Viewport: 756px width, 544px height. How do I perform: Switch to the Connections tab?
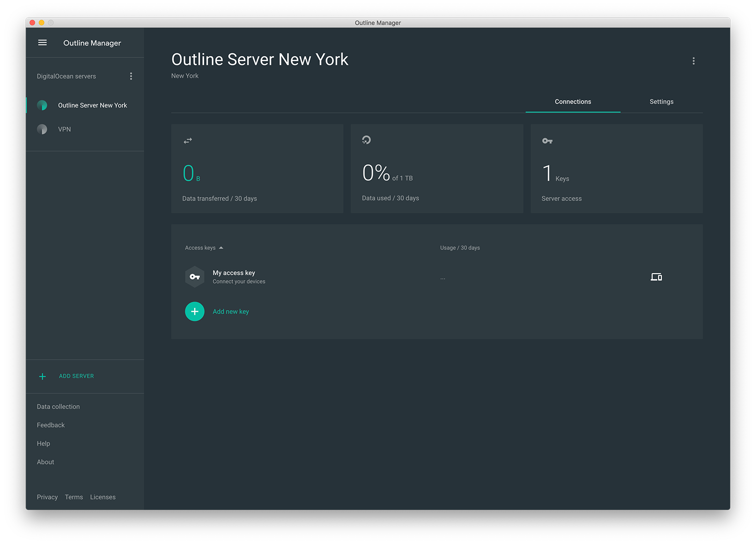(573, 102)
